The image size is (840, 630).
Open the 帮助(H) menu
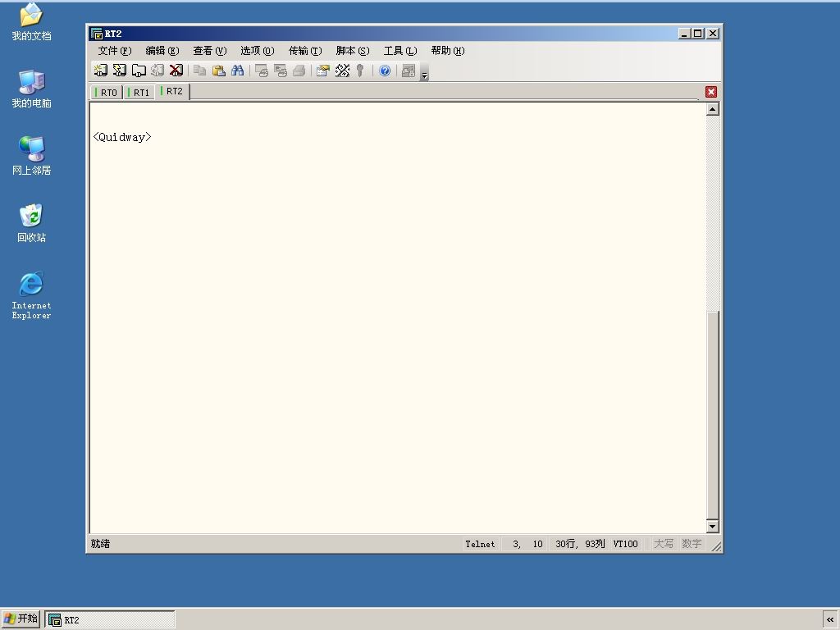pyautogui.click(x=448, y=50)
